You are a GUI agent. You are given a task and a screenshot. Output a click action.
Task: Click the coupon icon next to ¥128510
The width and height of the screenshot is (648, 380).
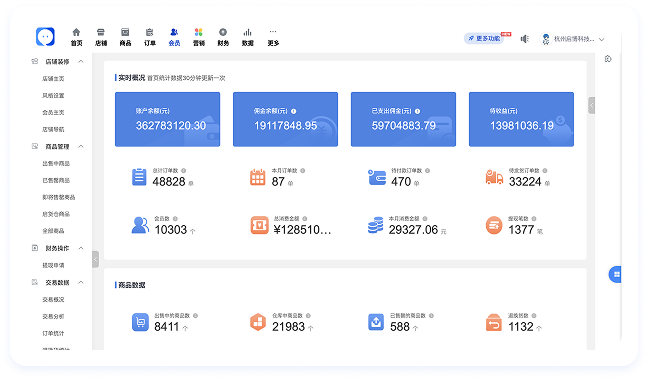260,225
